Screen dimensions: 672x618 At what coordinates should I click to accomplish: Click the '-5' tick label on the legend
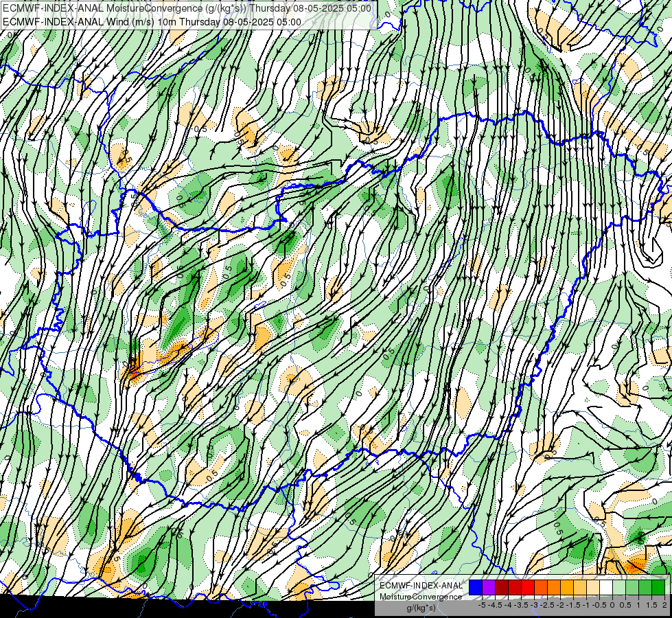(x=482, y=605)
